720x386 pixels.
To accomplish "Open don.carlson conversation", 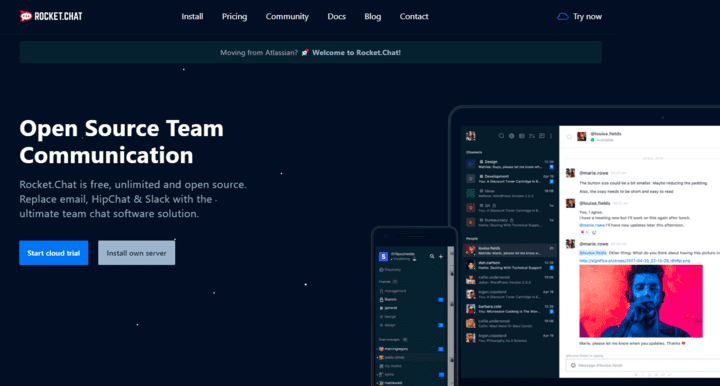I will (x=510, y=265).
